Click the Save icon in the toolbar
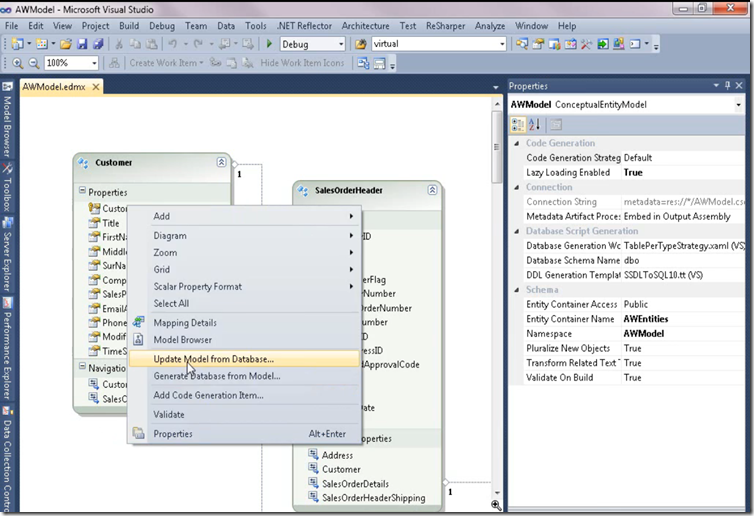754x516 pixels. click(x=82, y=44)
